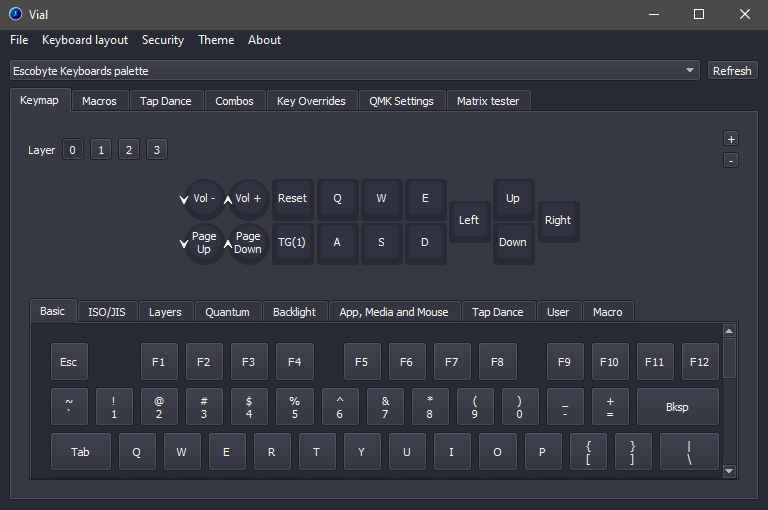Zoom out keymap with minus button
Image resolution: width=768 pixels, height=510 pixels.
click(731, 160)
